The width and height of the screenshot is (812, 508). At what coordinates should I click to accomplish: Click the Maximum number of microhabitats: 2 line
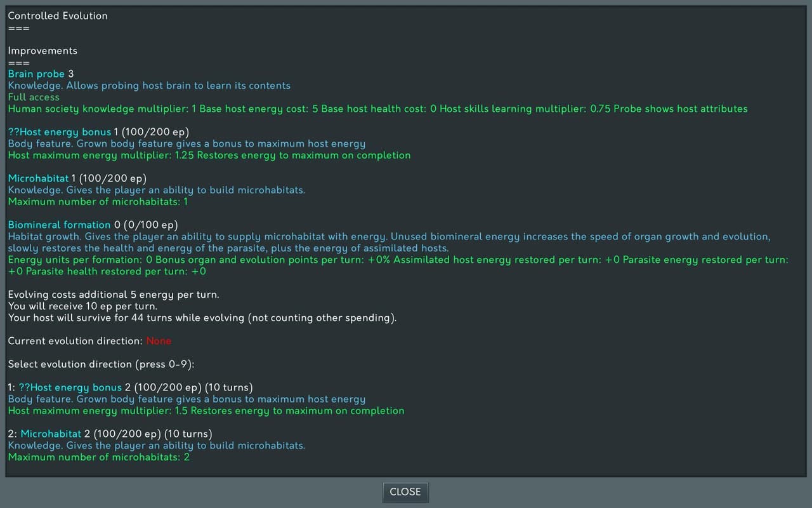point(99,457)
